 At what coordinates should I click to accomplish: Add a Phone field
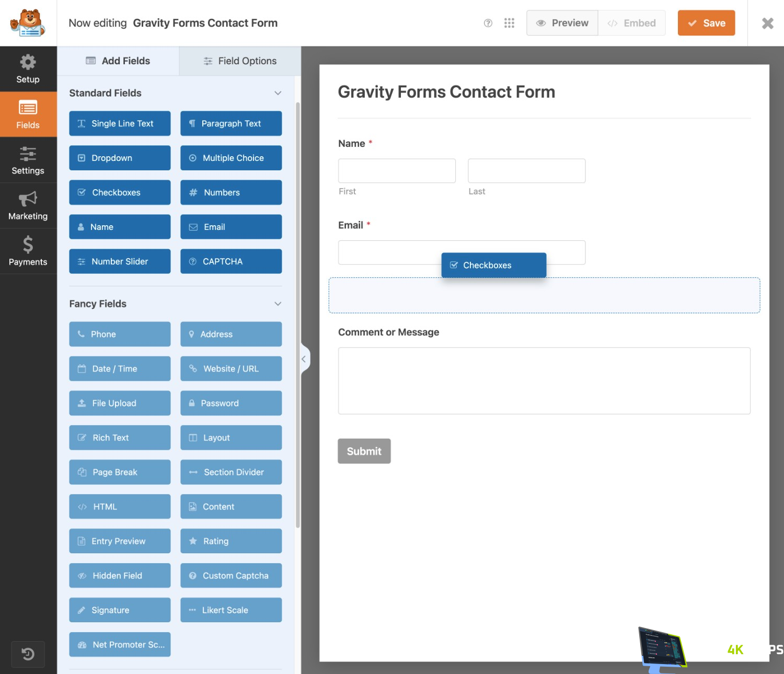click(120, 334)
